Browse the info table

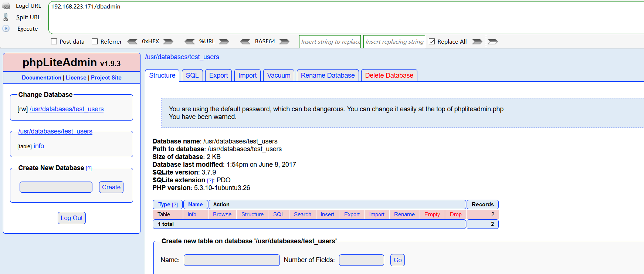222,214
